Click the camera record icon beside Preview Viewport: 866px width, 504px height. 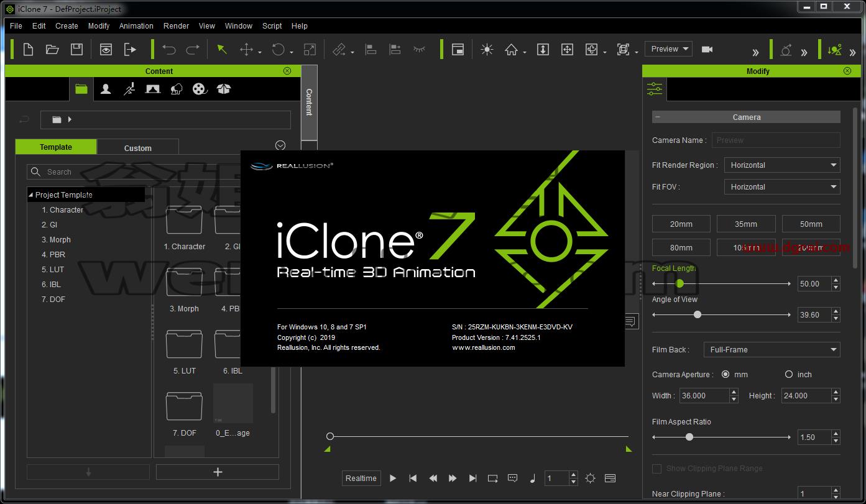pyautogui.click(x=707, y=49)
